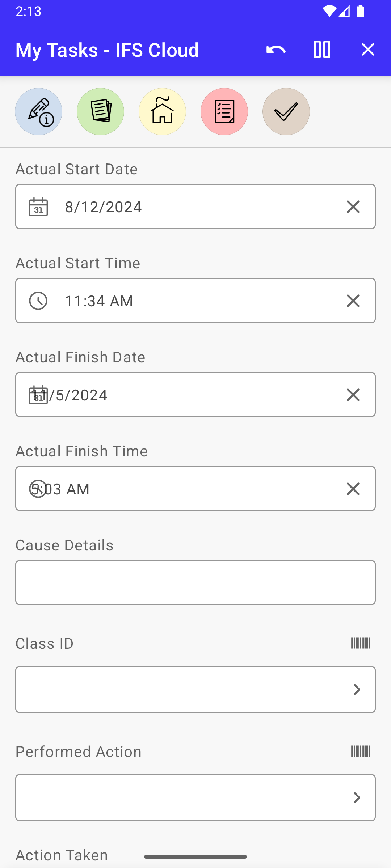Viewport: 391px width, 868px height.
Task: Close the My Tasks form
Action: click(368, 50)
